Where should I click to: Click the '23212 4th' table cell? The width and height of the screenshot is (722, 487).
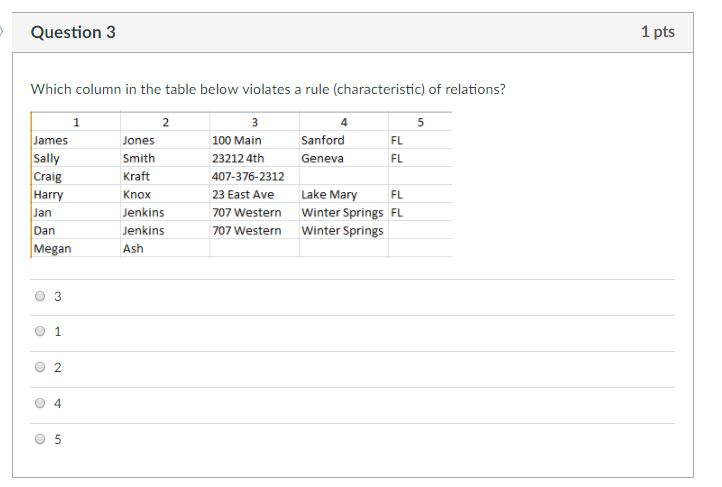tap(255, 158)
